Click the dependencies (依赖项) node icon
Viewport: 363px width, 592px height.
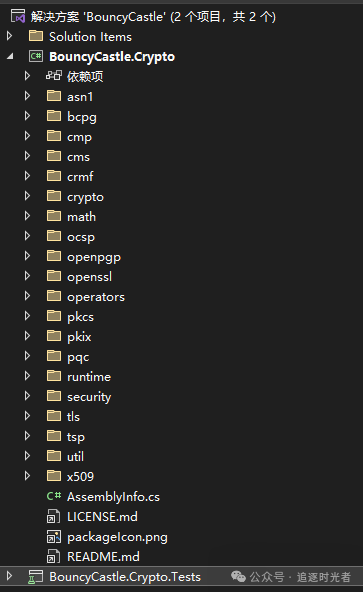point(54,76)
